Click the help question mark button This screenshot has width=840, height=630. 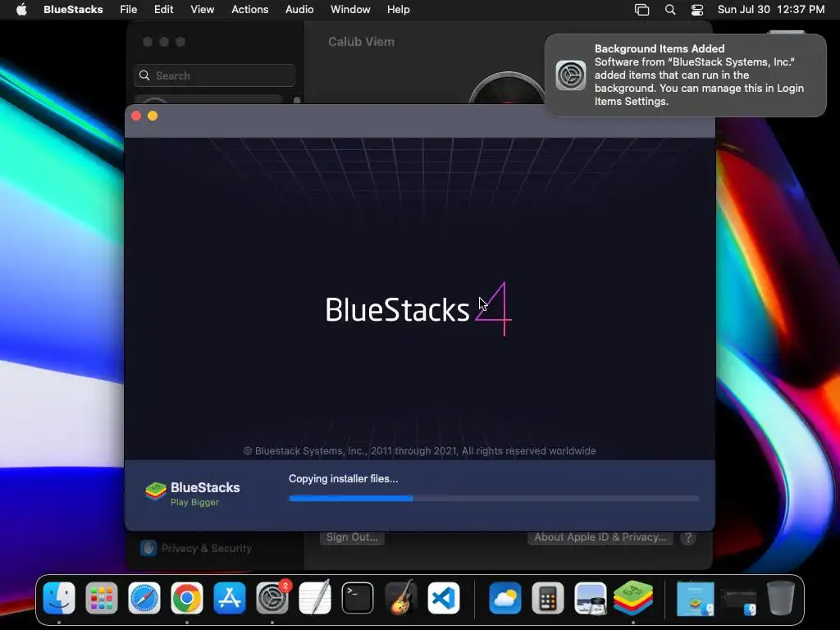(x=688, y=538)
